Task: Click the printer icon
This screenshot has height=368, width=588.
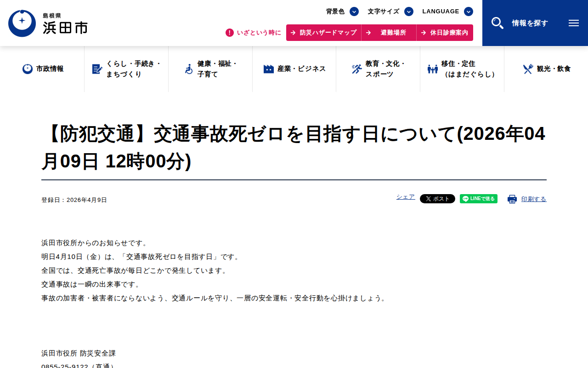Action: click(512, 199)
